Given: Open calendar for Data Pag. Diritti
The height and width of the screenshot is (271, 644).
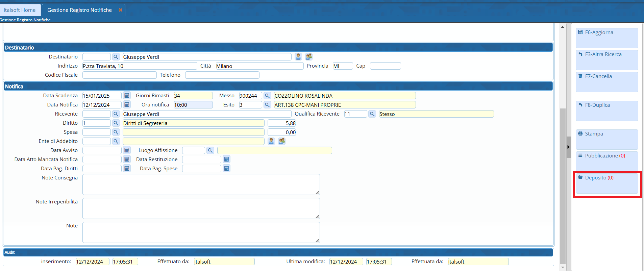Looking at the screenshot, I should (x=127, y=169).
